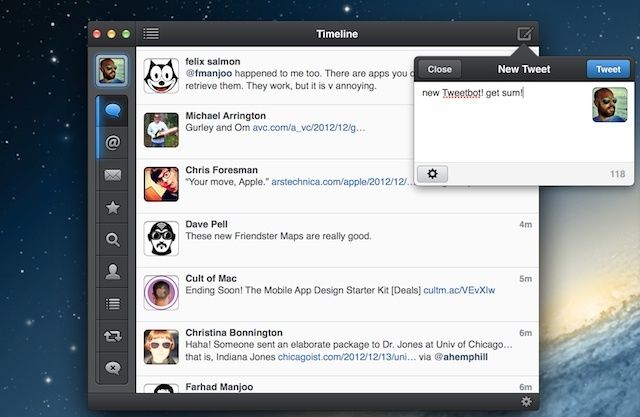
Task: Click the yellow minimize window button
Action: pos(111,34)
